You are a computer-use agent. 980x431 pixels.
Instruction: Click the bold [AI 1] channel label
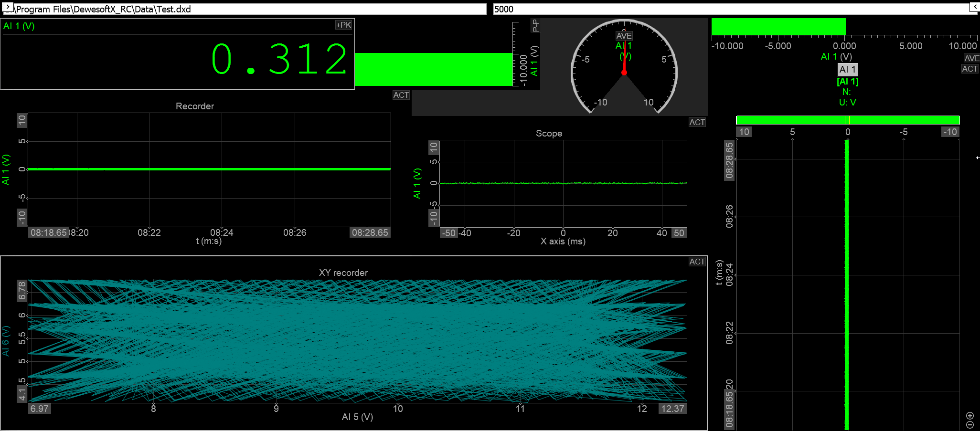[848, 82]
